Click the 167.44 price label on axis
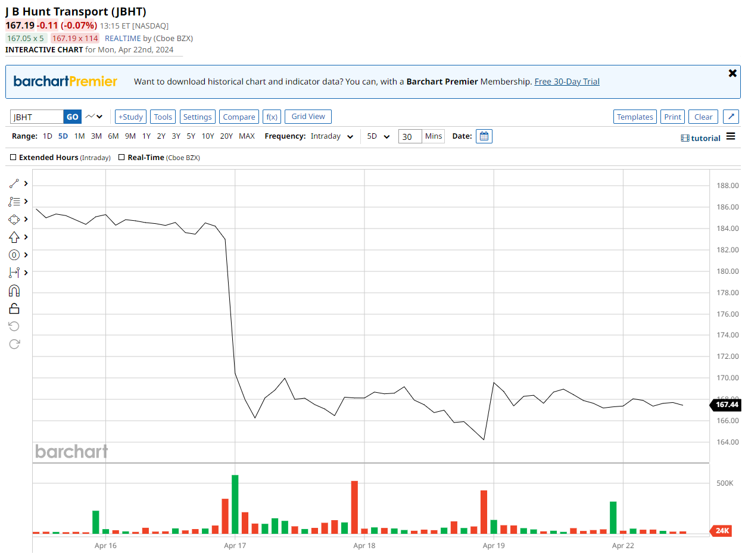 [x=725, y=405]
